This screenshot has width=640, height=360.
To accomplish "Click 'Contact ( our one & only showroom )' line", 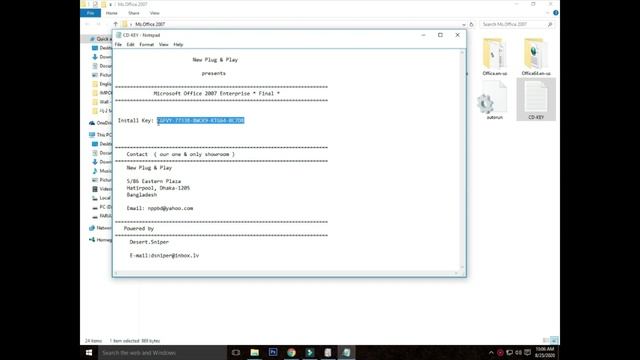I will 180,154.
